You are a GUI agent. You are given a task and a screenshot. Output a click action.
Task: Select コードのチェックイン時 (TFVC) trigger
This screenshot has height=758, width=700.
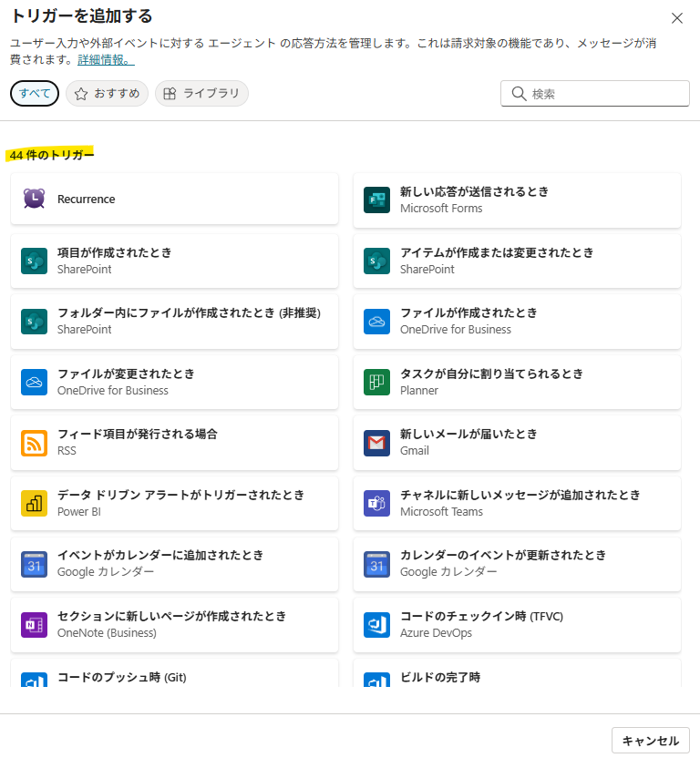pyautogui.click(x=517, y=625)
